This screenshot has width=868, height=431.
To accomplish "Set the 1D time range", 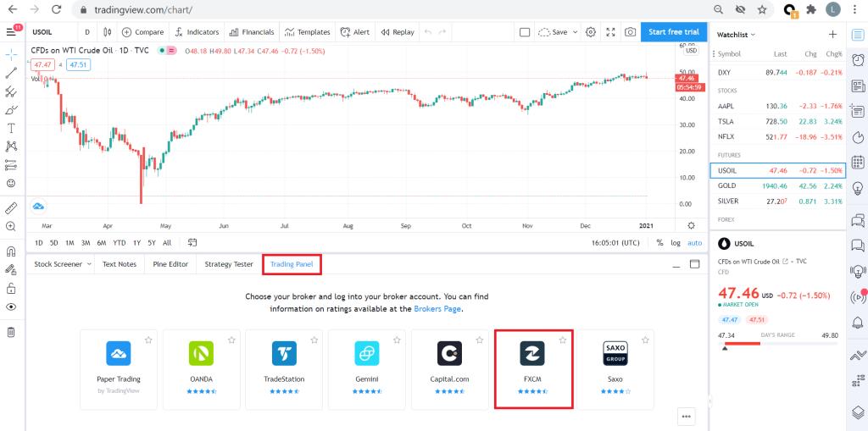I will (x=39, y=242).
